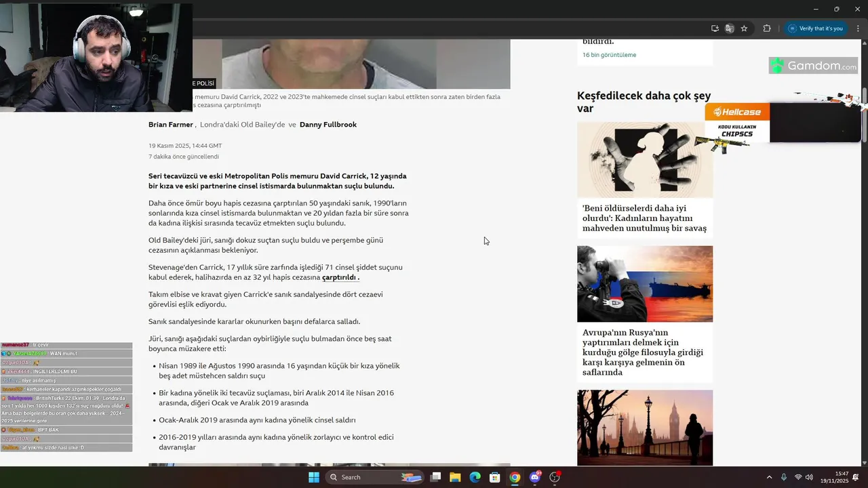The width and height of the screenshot is (868, 488).
Task: Open Task View on the taskbar
Action: (436, 477)
